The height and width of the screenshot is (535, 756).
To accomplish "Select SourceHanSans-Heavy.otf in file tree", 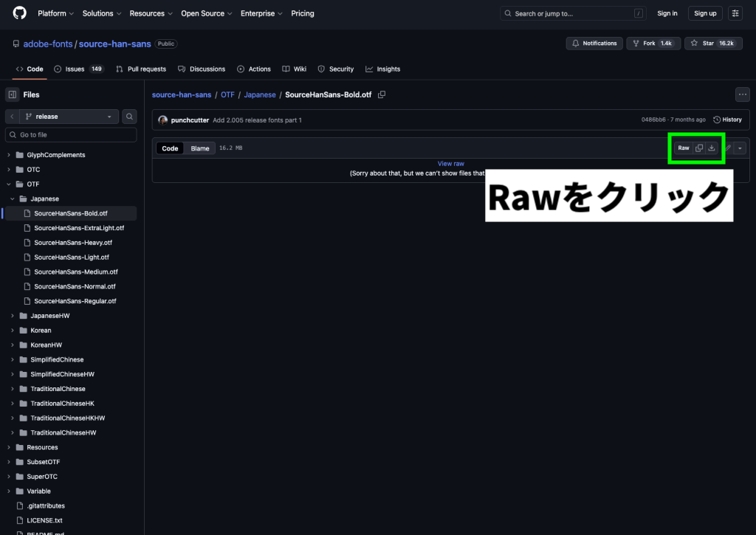I will [73, 243].
